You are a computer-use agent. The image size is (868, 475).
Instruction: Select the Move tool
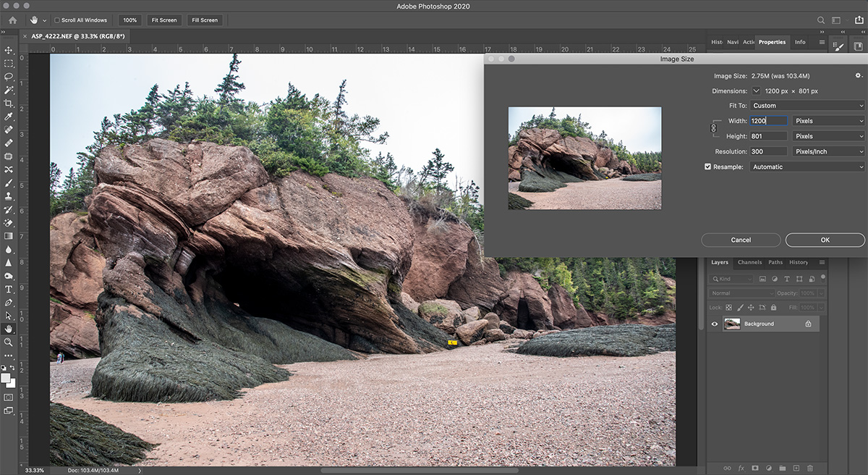(x=9, y=50)
